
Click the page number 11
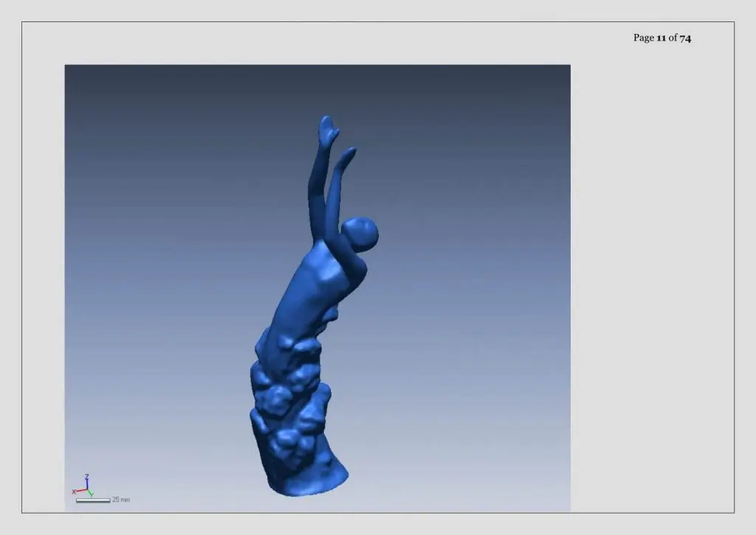tap(661, 38)
